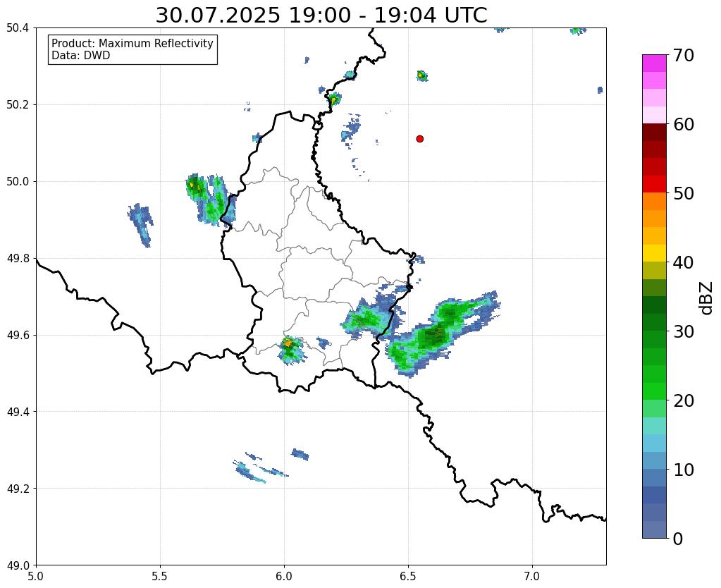Click the colorbar tick label '20'
This screenshot has height=588, width=721.
[684, 400]
